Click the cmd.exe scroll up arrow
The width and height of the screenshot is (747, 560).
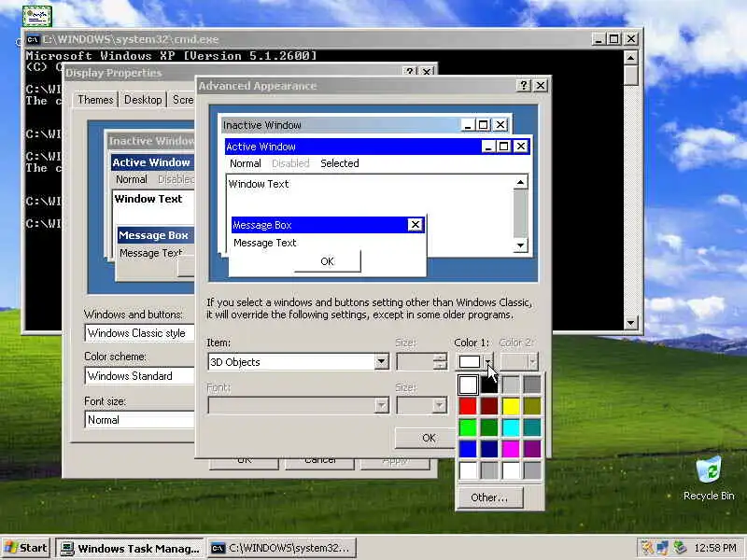click(x=631, y=58)
